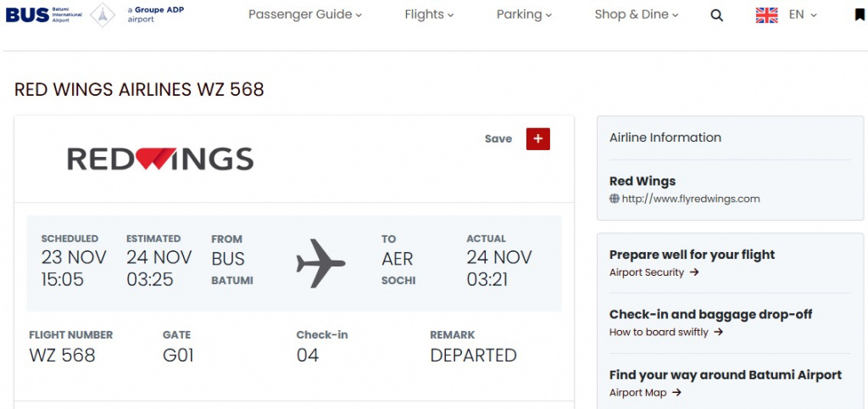Open the Shop & Dine menu
Viewport: 868px width, 409px height.
click(x=637, y=14)
